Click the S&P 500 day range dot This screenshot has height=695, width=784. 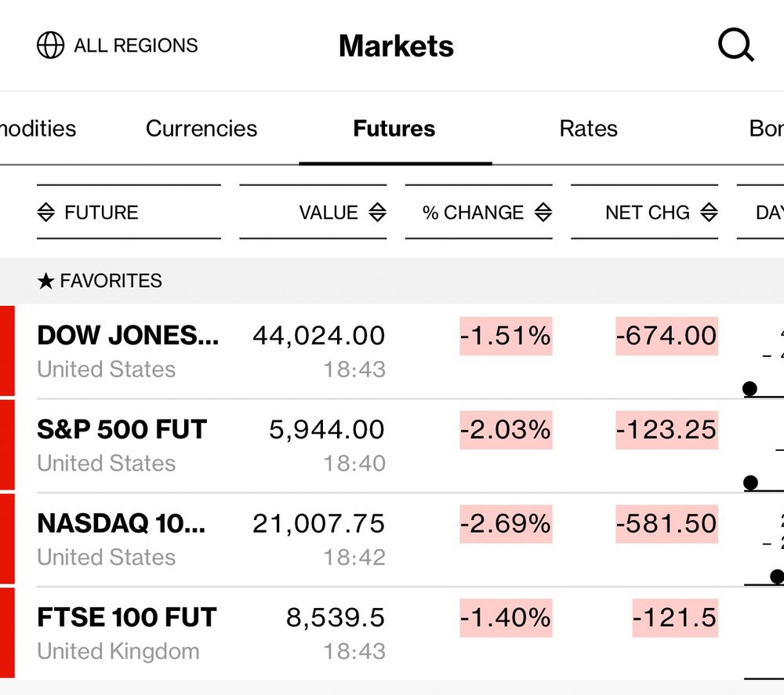coord(750,482)
